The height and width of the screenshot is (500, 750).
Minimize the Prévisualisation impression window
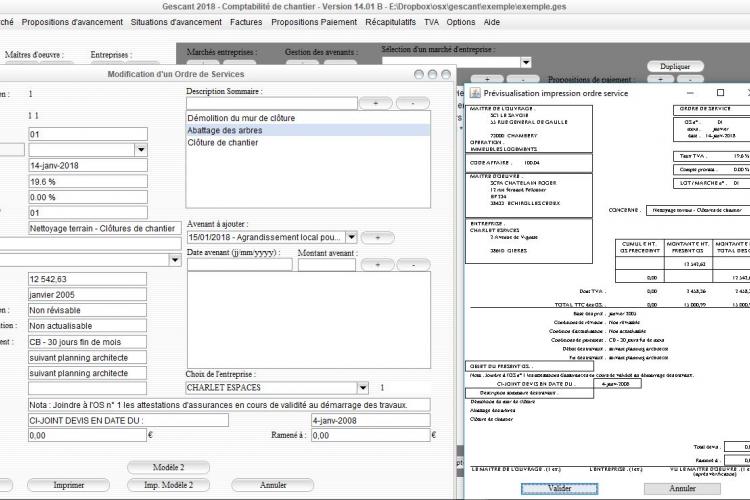(x=690, y=93)
